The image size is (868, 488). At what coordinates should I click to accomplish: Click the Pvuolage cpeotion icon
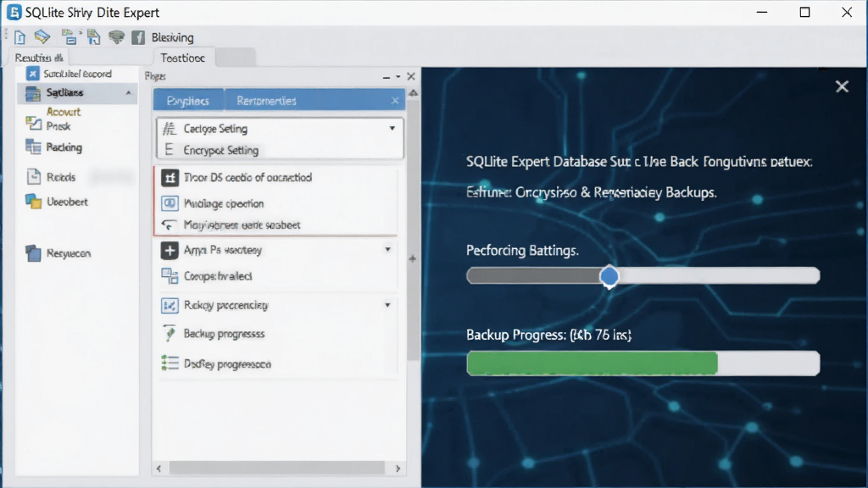point(170,203)
